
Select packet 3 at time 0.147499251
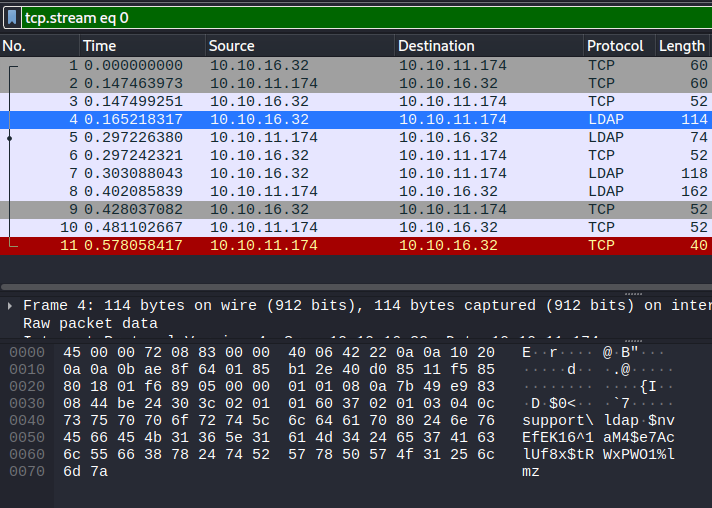[x=356, y=102]
